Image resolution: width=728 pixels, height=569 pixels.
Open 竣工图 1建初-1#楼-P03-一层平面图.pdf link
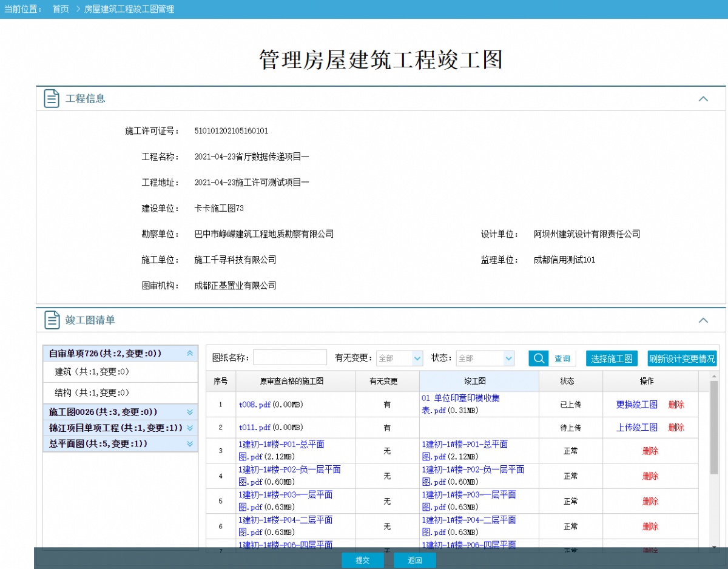[x=469, y=501]
